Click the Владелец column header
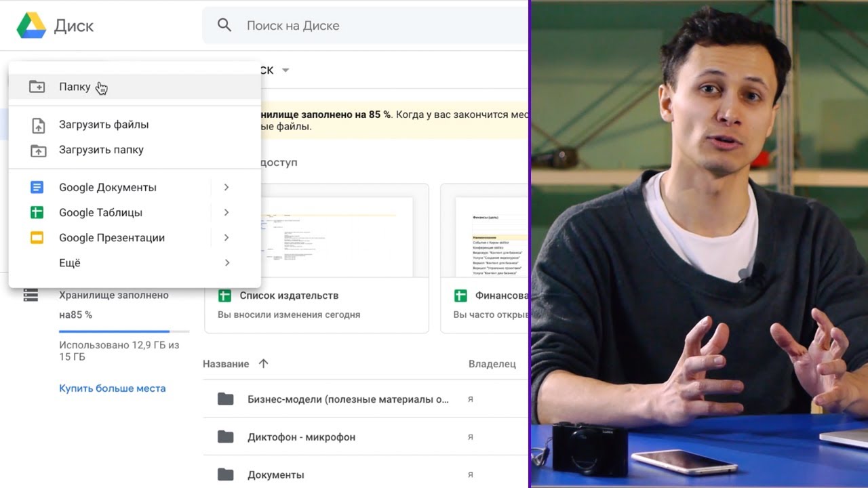868x488 pixels. point(492,364)
